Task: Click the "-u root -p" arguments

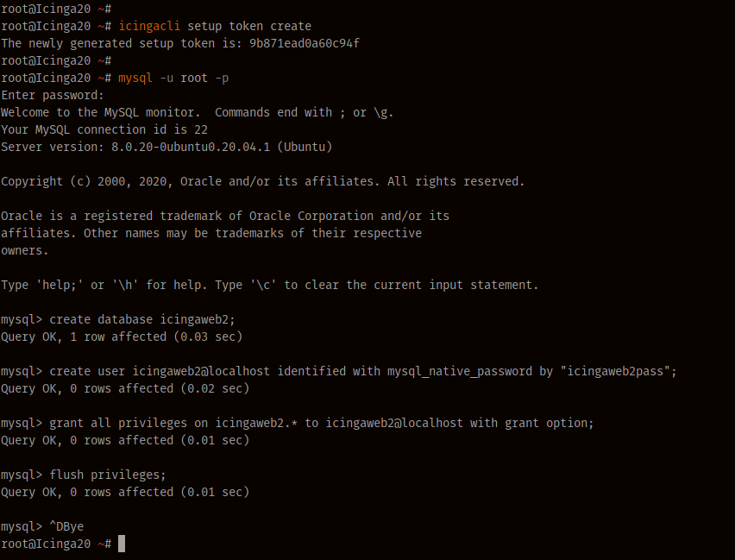Action: (194, 78)
